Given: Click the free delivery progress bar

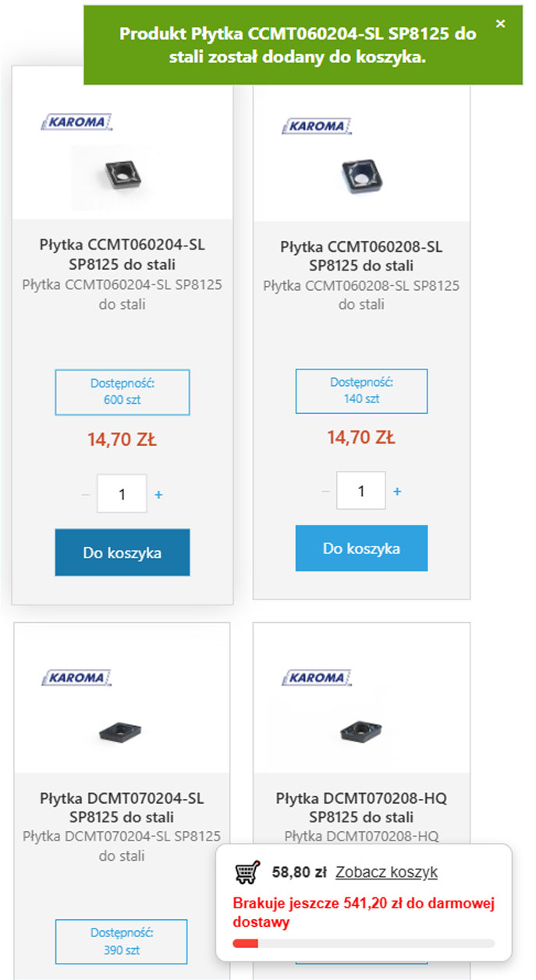Looking at the screenshot, I should tap(364, 943).
